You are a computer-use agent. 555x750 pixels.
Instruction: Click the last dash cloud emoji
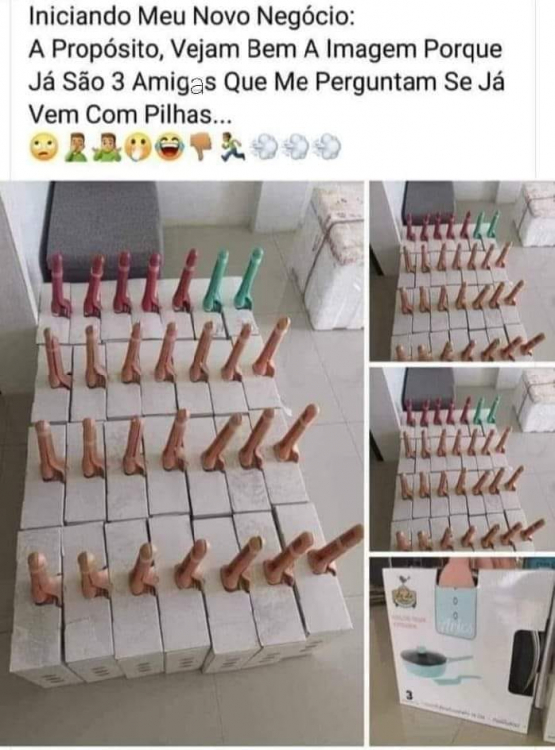[x=326, y=147]
